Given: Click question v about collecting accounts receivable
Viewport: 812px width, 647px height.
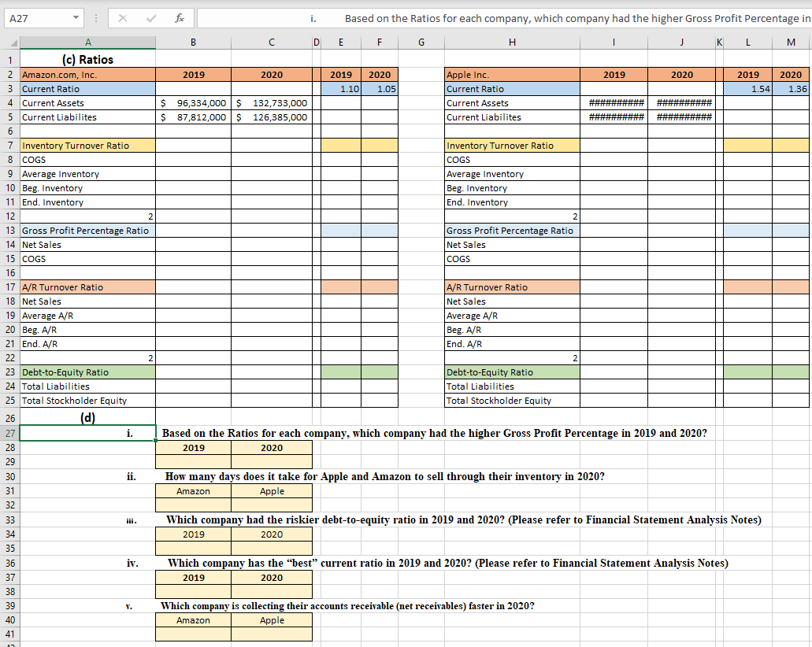Looking at the screenshot, I should [x=347, y=606].
